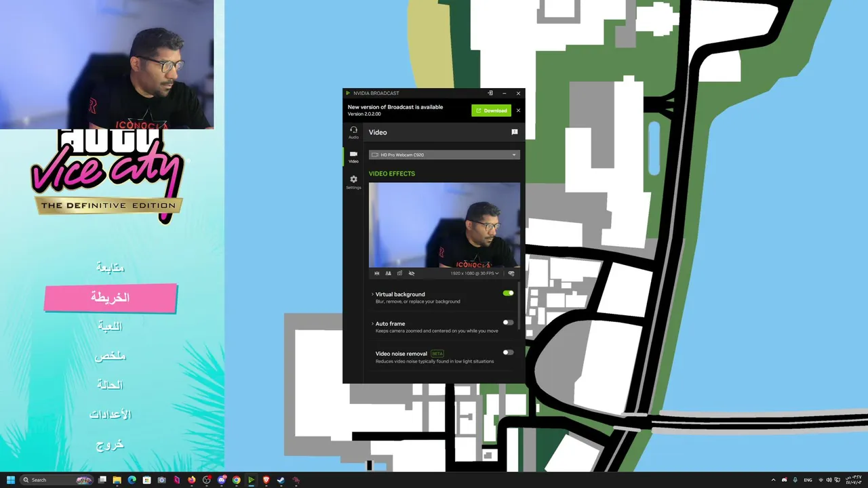Open the 1920 x 1080 @ 30 FPS dropdown
This screenshot has height=488, width=868.
[475, 273]
